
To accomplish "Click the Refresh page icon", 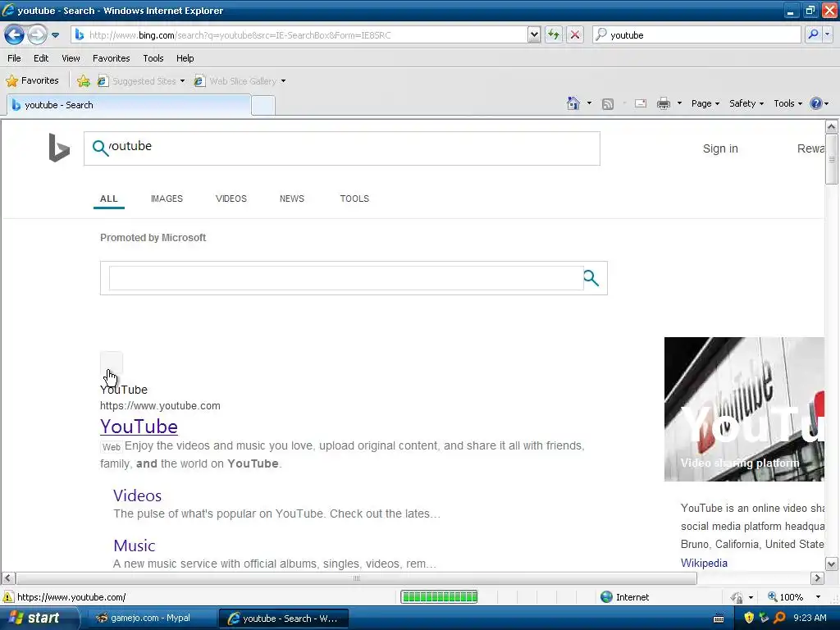I will click(554, 35).
